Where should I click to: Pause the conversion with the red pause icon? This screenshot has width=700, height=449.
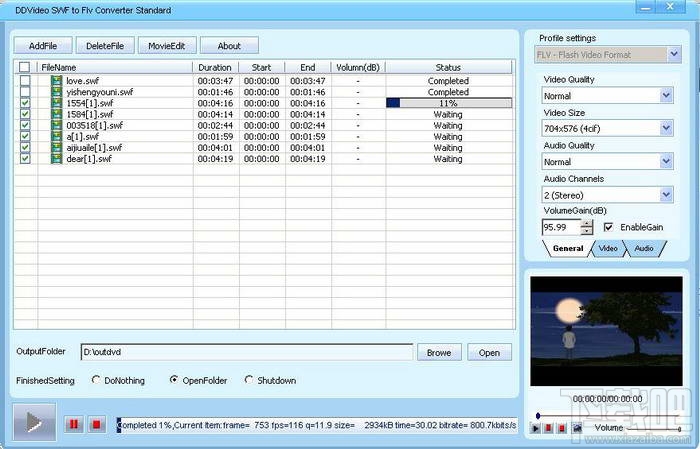click(x=74, y=424)
